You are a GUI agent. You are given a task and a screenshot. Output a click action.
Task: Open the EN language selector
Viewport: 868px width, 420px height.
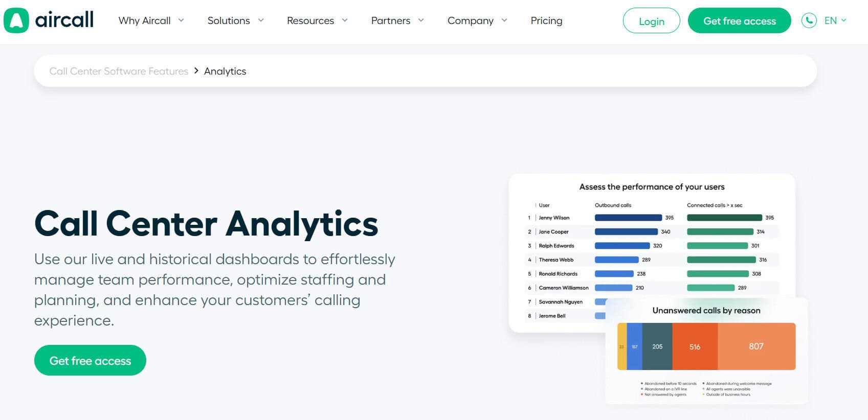click(x=835, y=20)
